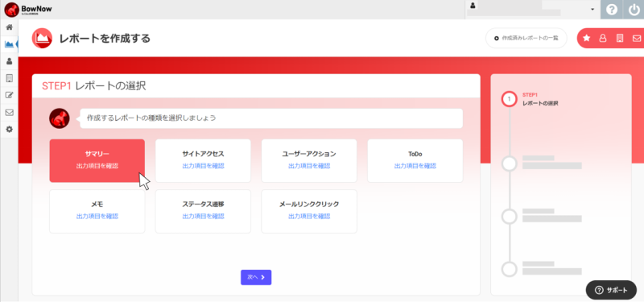
Task: Open the mail envelope icon in sidebar
Action: click(x=9, y=112)
